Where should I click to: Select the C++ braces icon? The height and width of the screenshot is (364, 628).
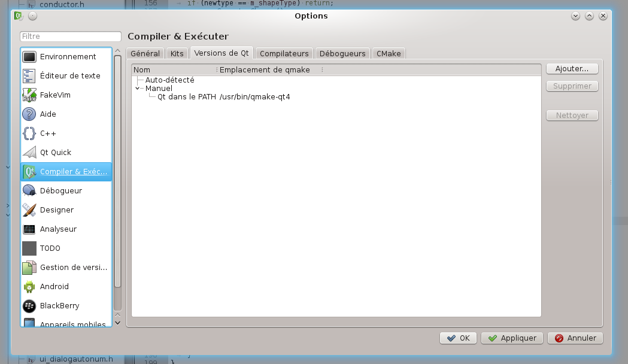[29, 134]
